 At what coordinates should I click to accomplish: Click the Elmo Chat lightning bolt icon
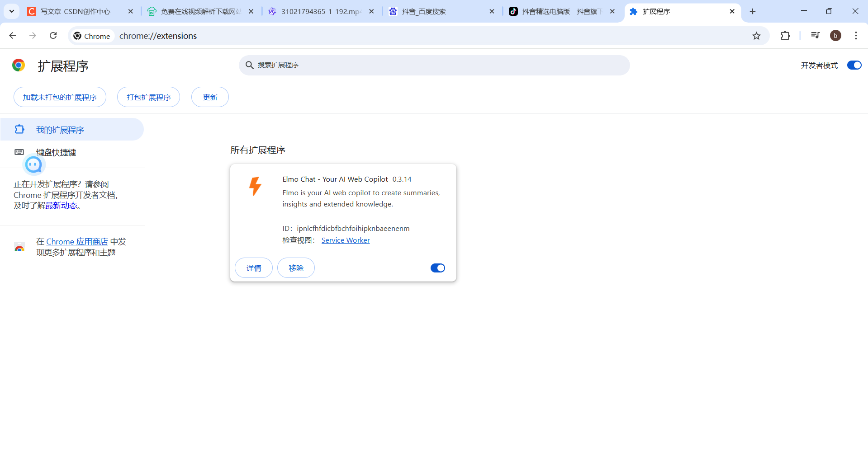click(255, 186)
